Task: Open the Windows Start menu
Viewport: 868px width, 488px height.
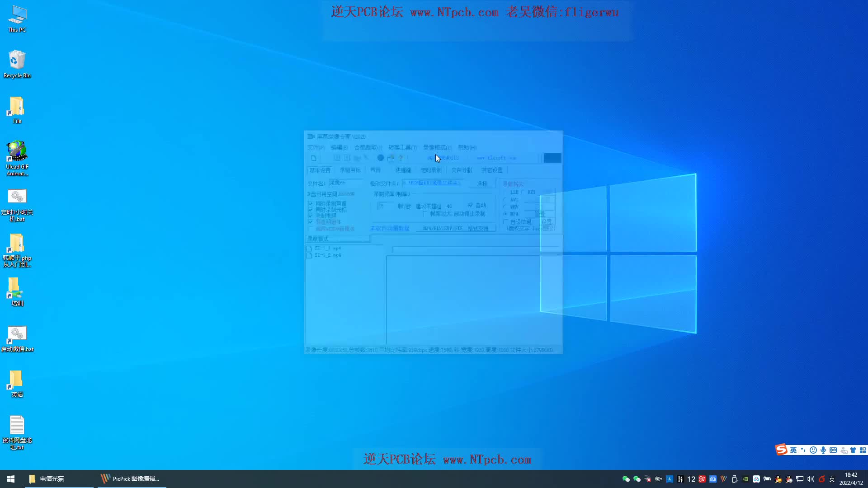Action: coord(11,479)
